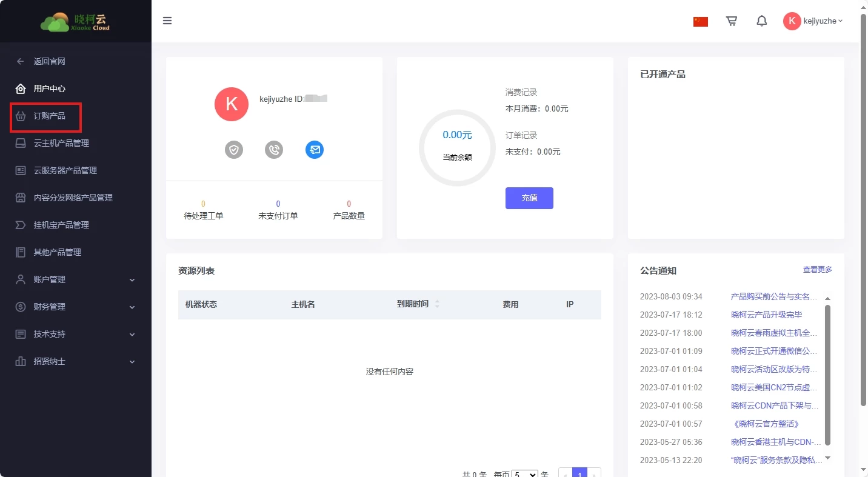Click the top-right K avatar icon
The image size is (868, 477).
792,21
